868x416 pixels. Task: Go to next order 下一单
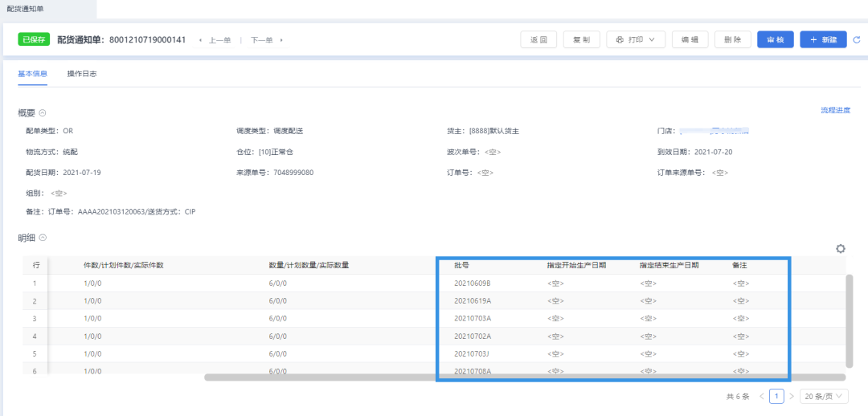click(x=267, y=40)
